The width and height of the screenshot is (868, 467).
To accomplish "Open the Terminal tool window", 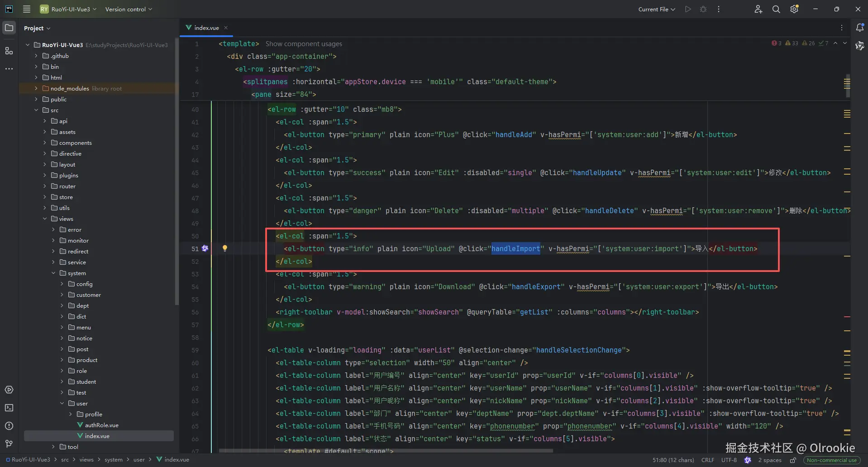I will tap(9, 408).
